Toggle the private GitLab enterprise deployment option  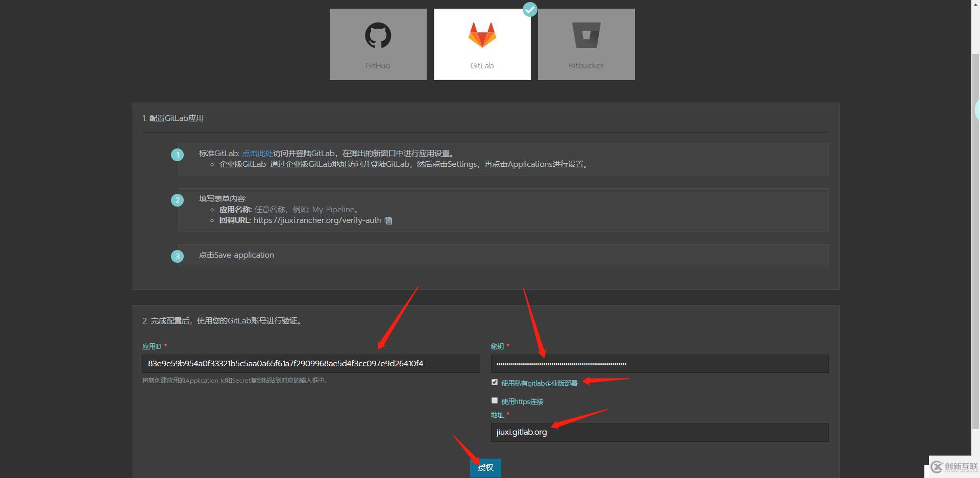click(494, 382)
